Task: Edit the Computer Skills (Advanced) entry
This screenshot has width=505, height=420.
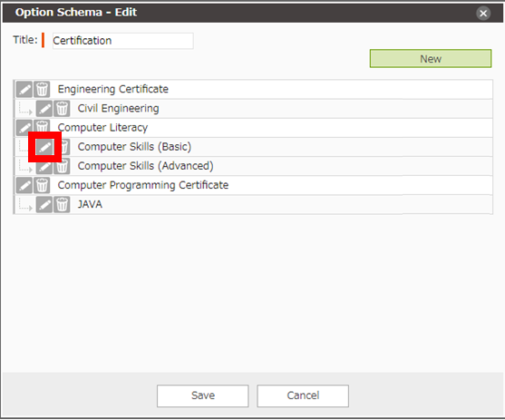Action: (x=44, y=166)
